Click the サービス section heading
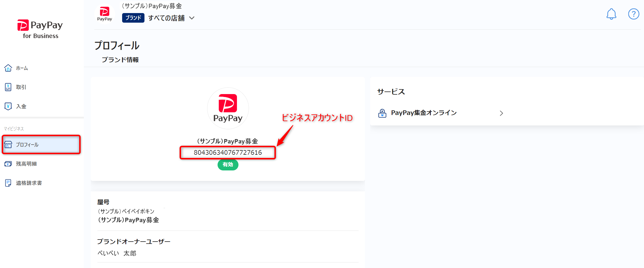The height and width of the screenshot is (268, 644). (391, 92)
